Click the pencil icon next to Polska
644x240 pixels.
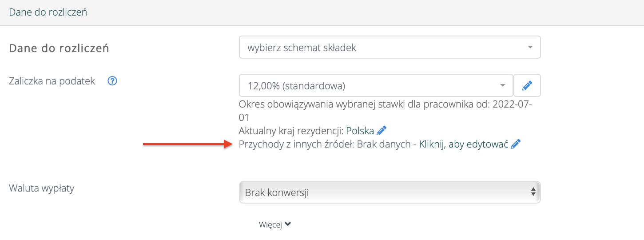click(382, 131)
